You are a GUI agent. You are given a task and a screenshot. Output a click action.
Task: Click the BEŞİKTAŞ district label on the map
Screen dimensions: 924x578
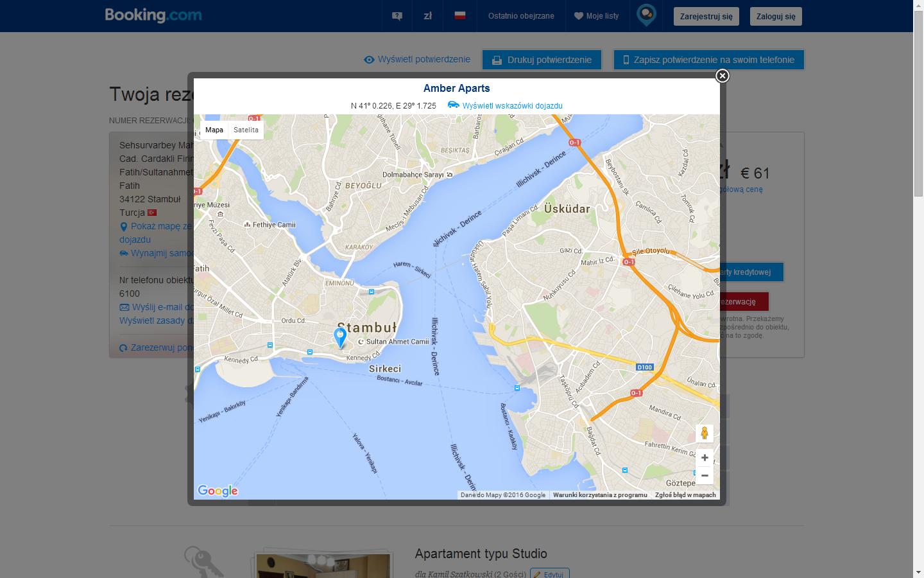click(x=455, y=150)
